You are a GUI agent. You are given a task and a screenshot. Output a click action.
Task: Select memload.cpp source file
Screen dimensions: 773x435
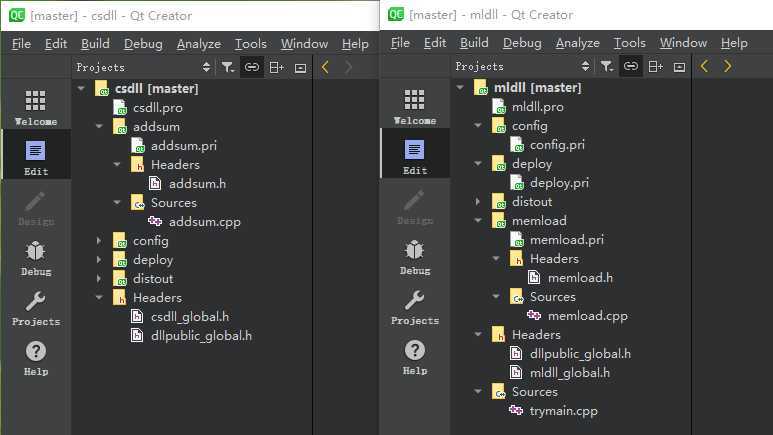click(x=588, y=316)
